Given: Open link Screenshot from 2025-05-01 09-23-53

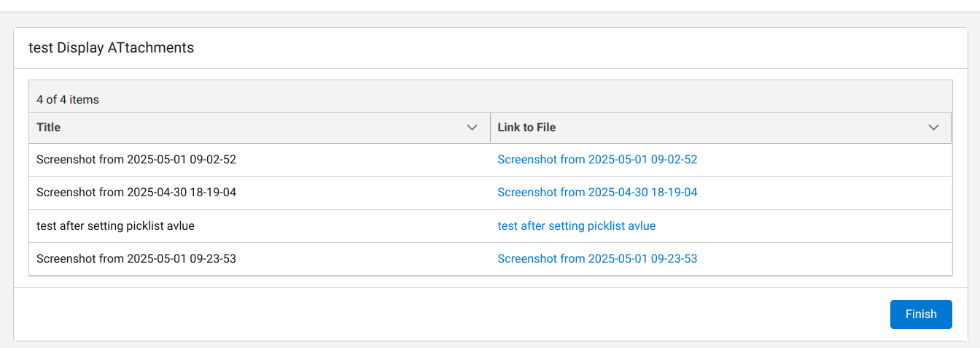Looking at the screenshot, I should pos(597,259).
